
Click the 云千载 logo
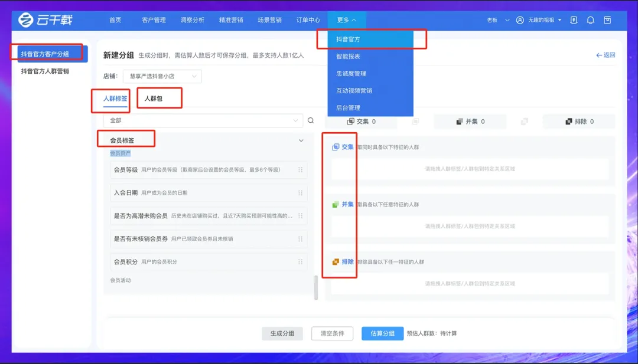(45, 20)
